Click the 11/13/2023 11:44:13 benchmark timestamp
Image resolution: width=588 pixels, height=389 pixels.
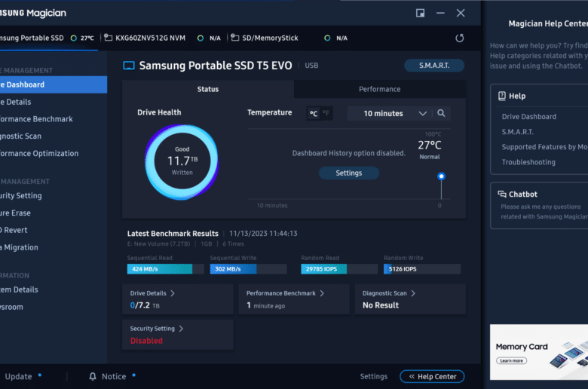[x=263, y=234]
